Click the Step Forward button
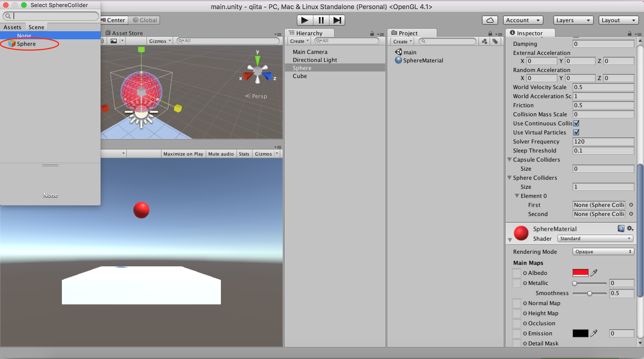The width and height of the screenshot is (644, 359). [337, 20]
